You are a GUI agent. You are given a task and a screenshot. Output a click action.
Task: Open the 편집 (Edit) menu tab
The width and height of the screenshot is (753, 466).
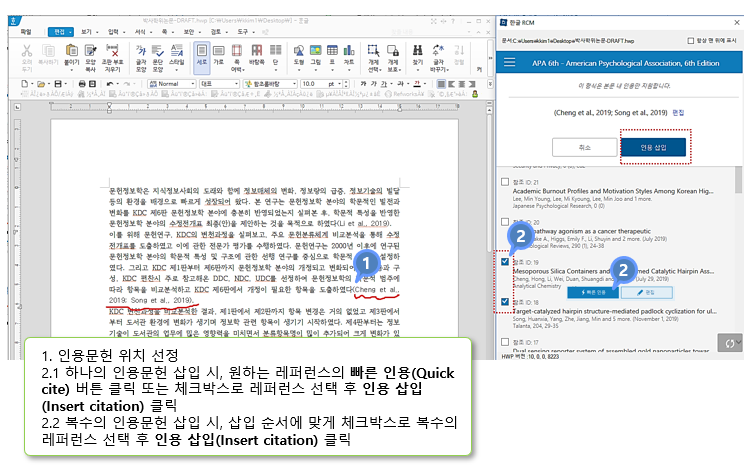click(x=61, y=31)
